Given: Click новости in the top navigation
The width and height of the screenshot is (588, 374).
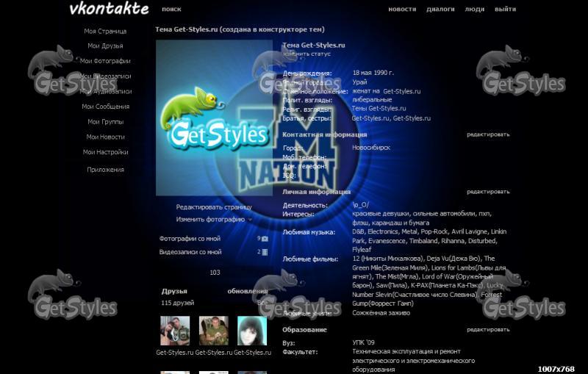Looking at the screenshot, I should [402, 10].
